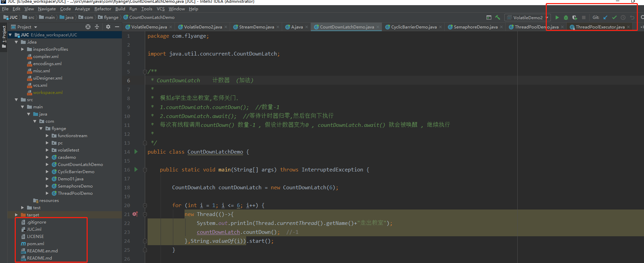This screenshot has height=263, width=644.
Task: Close the StreamDemo.java tab
Action: pyautogui.click(x=278, y=27)
